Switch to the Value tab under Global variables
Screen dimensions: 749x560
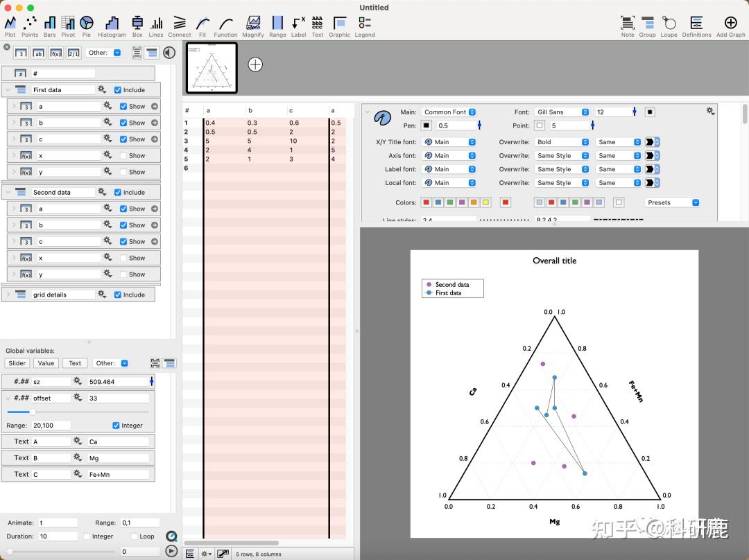[x=46, y=362]
